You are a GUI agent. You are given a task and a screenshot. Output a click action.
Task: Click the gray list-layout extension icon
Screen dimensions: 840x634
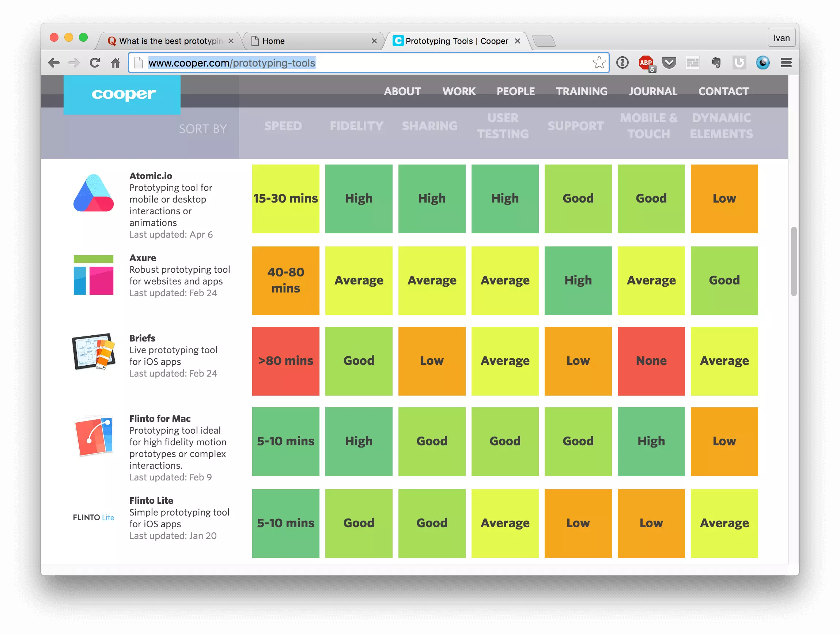coord(693,63)
